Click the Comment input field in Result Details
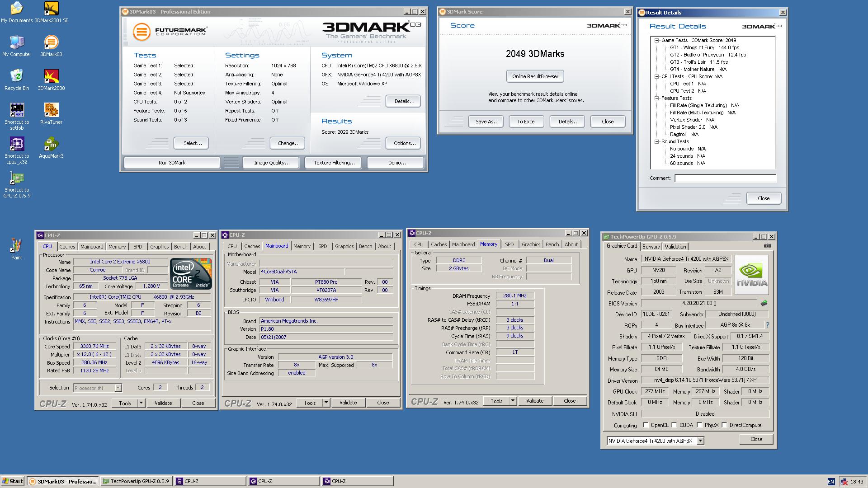 coord(725,178)
